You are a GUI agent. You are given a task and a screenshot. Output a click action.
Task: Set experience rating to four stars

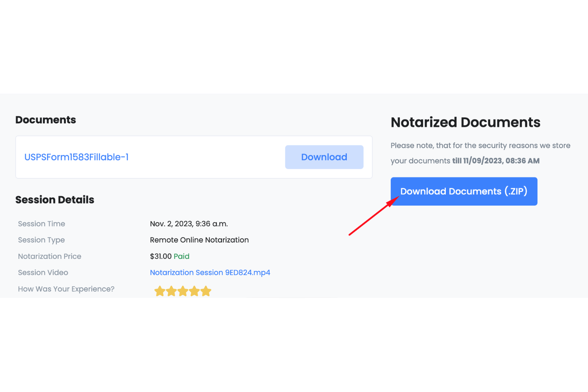(x=194, y=291)
